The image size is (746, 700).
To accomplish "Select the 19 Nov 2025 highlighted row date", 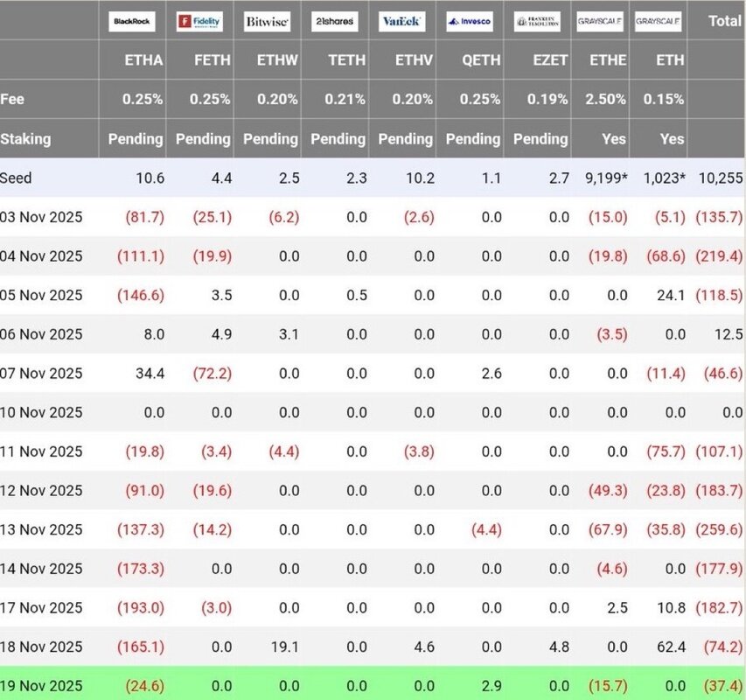I will [x=42, y=685].
